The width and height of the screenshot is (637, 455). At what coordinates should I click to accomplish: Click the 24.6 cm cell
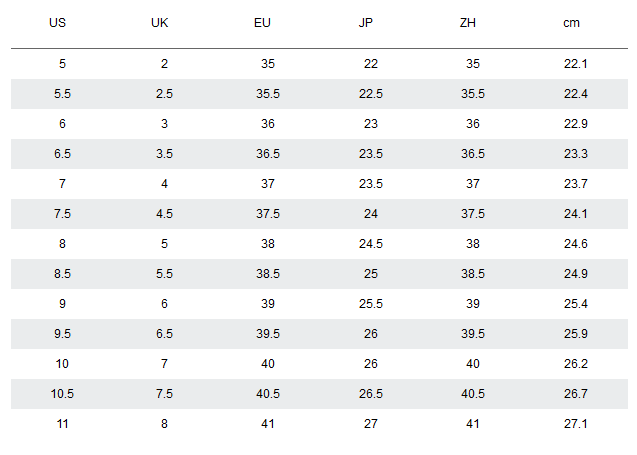click(x=576, y=244)
